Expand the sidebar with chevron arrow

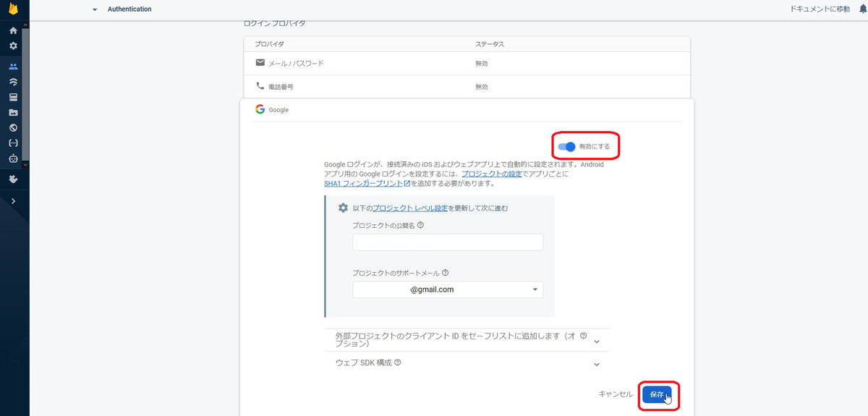13,200
